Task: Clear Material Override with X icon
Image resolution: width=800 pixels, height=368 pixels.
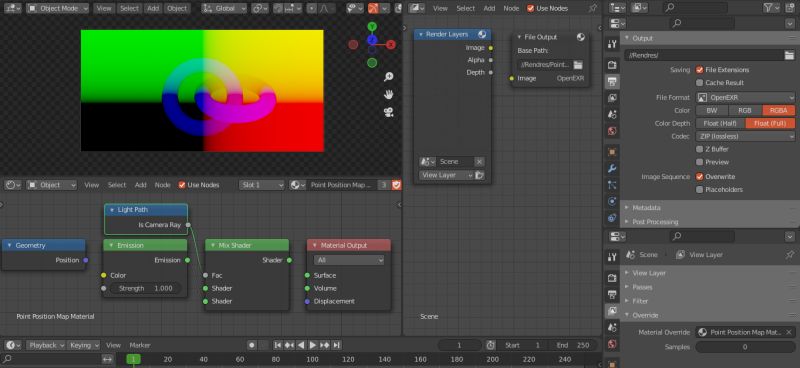Action: click(x=789, y=332)
